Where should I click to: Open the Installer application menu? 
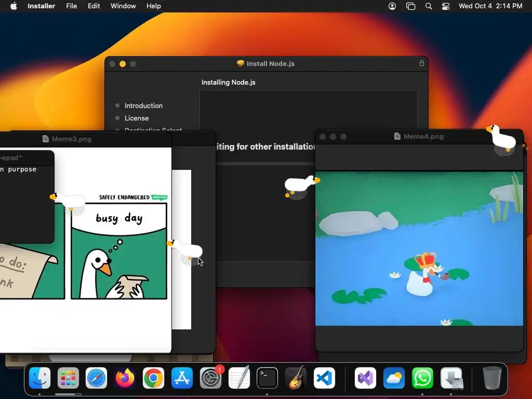[41, 6]
